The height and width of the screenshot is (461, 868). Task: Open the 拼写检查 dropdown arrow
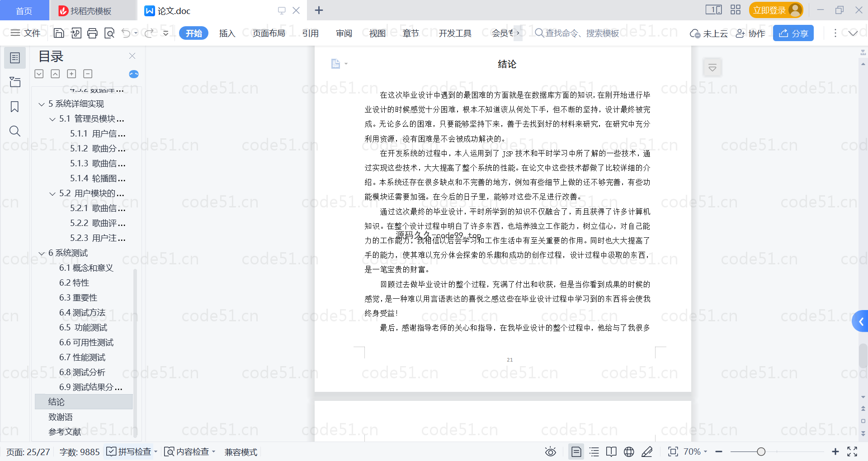point(156,452)
